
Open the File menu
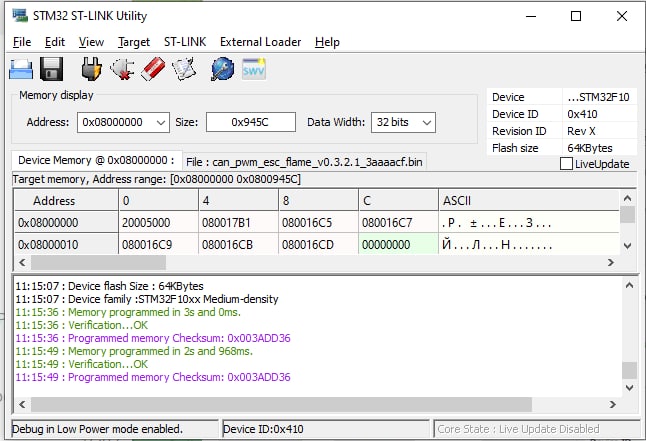(22, 42)
